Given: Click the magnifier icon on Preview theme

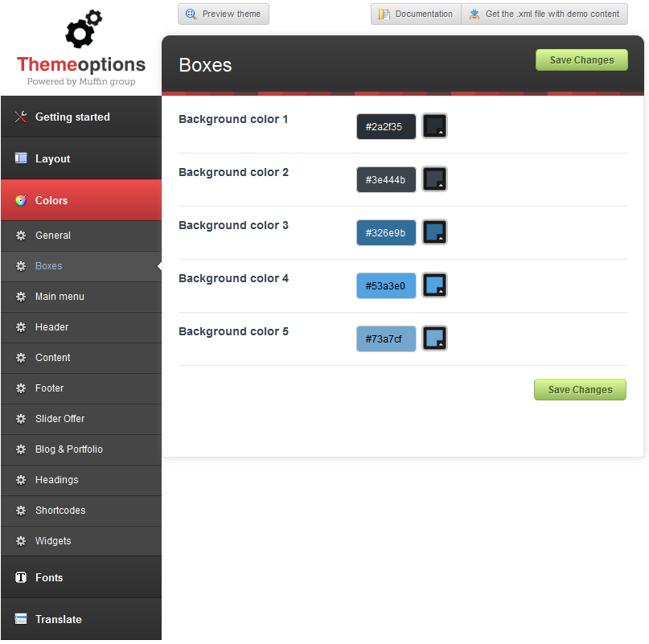Looking at the screenshot, I should [x=191, y=14].
